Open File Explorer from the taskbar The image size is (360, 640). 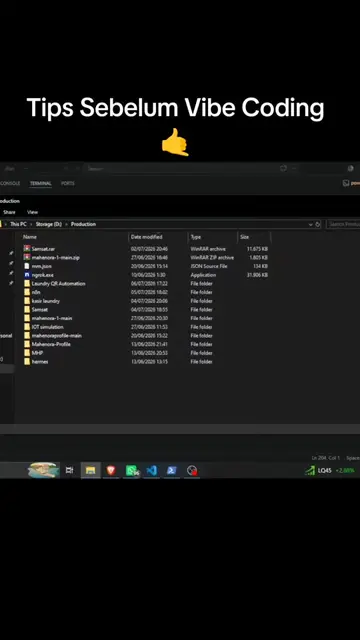coord(91,470)
